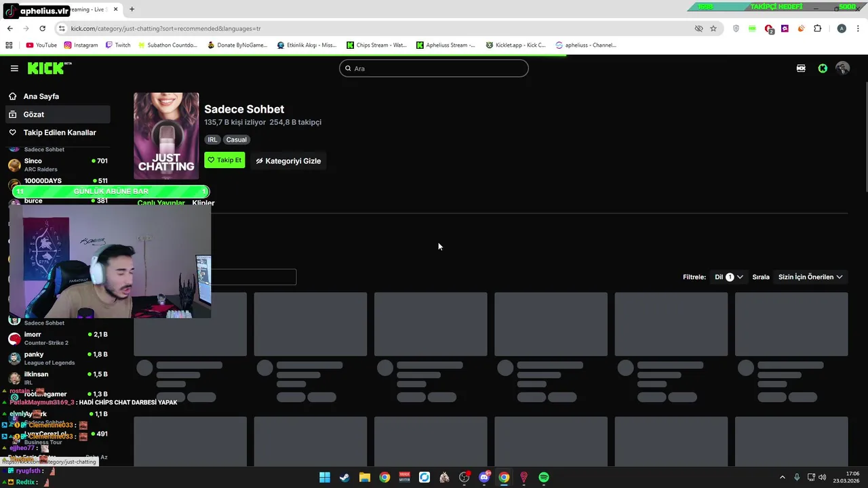This screenshot has width=868, height=488.
Task: Click the microphone tray icon
Action: click(797, 477)
